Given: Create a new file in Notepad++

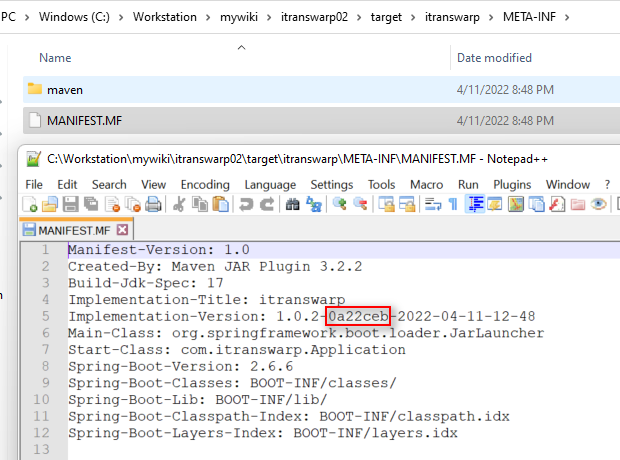Looking at the screenshot, I should 30,204.
